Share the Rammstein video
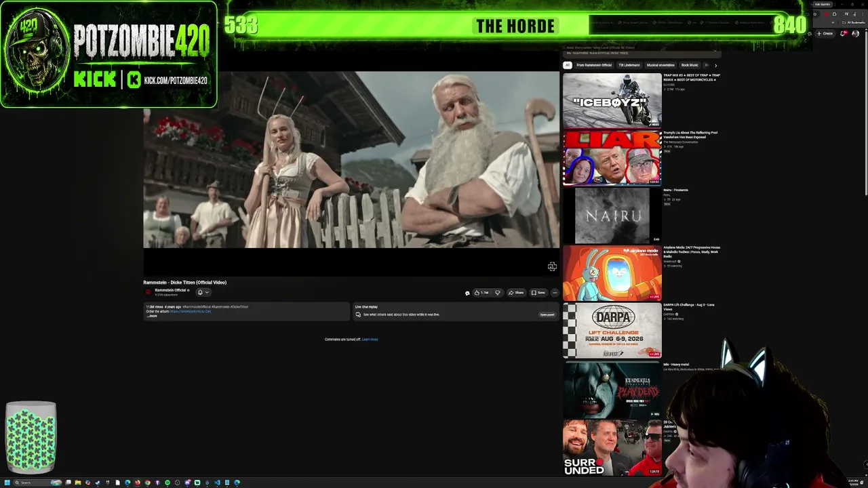Viewport: 868px width, 488px height. [516, 293]
